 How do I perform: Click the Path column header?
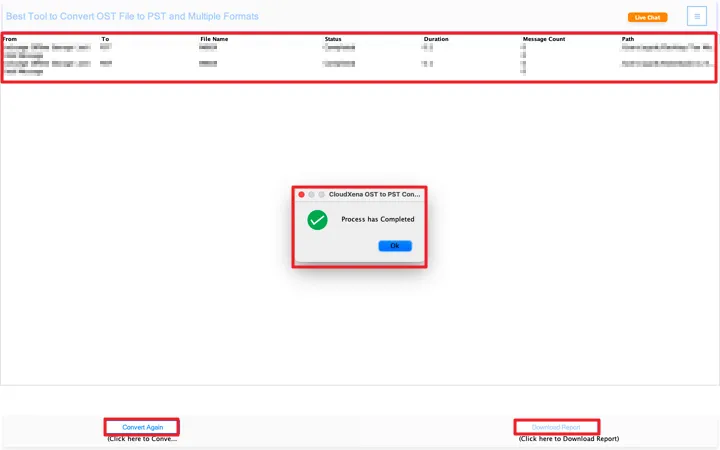(x=628, y=39)
